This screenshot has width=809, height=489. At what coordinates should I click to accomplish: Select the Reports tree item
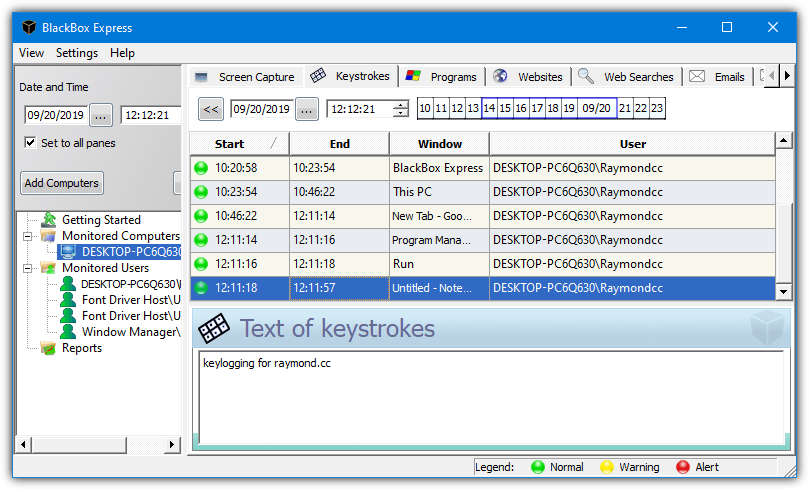(x=82, y=348)
